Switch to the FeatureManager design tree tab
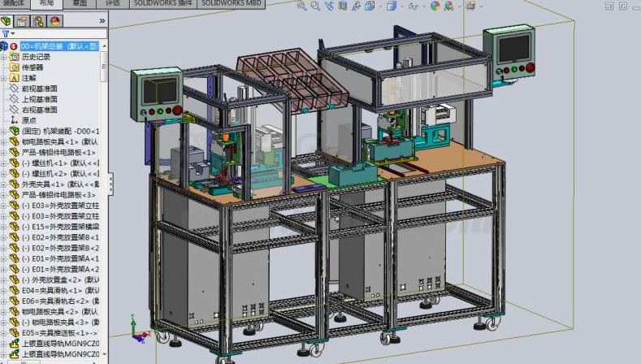 click(x=6, y=20)
